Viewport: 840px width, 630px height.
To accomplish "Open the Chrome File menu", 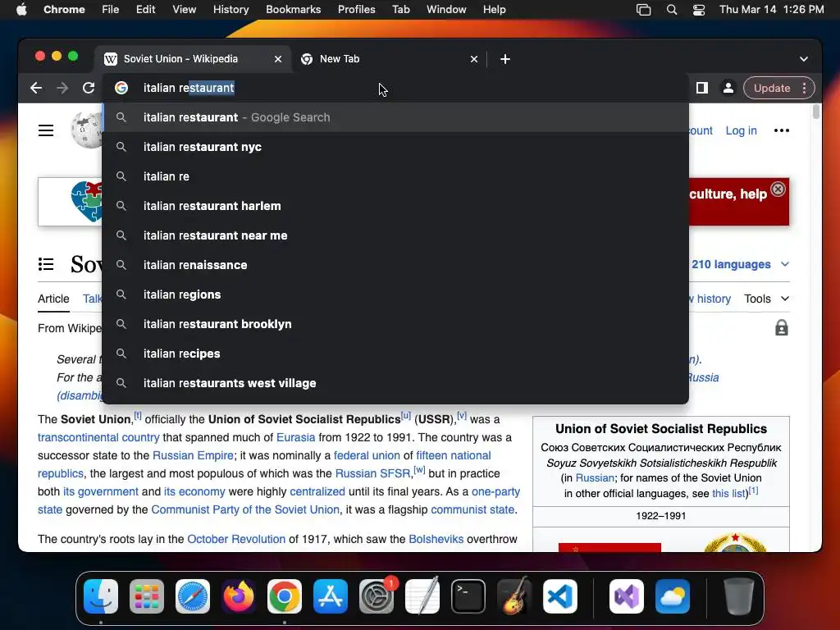I will (111, 10).
